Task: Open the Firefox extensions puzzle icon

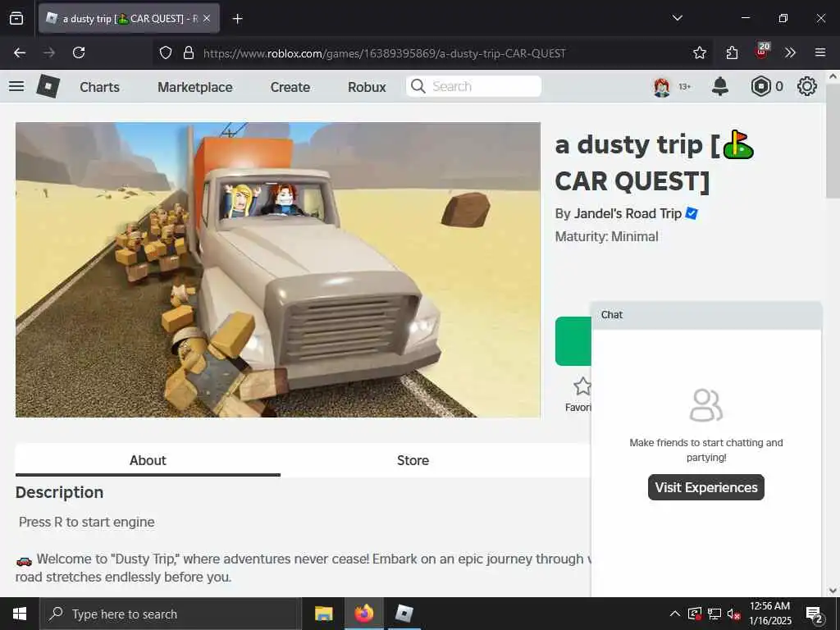Action: (x=732, y=52)
